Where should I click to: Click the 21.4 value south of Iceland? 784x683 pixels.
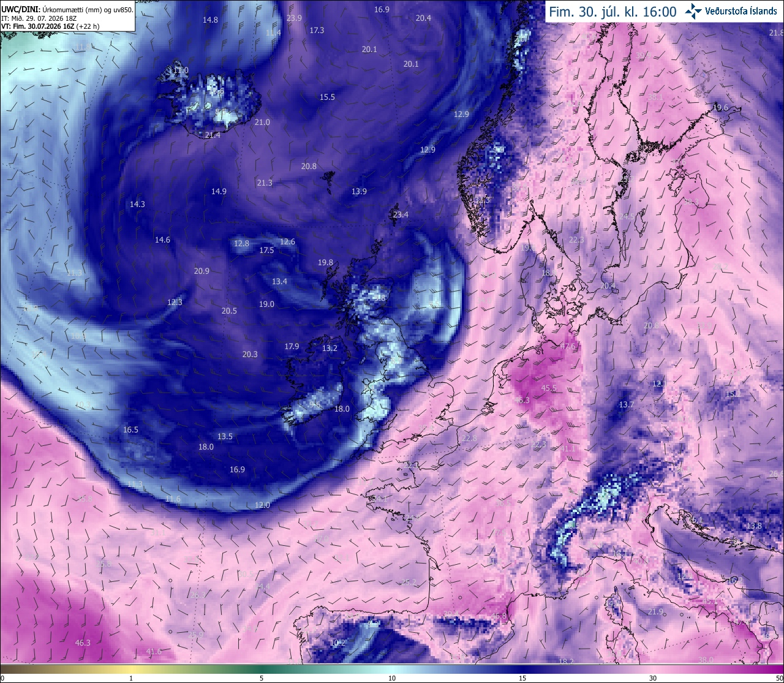(x=213, y=135)
